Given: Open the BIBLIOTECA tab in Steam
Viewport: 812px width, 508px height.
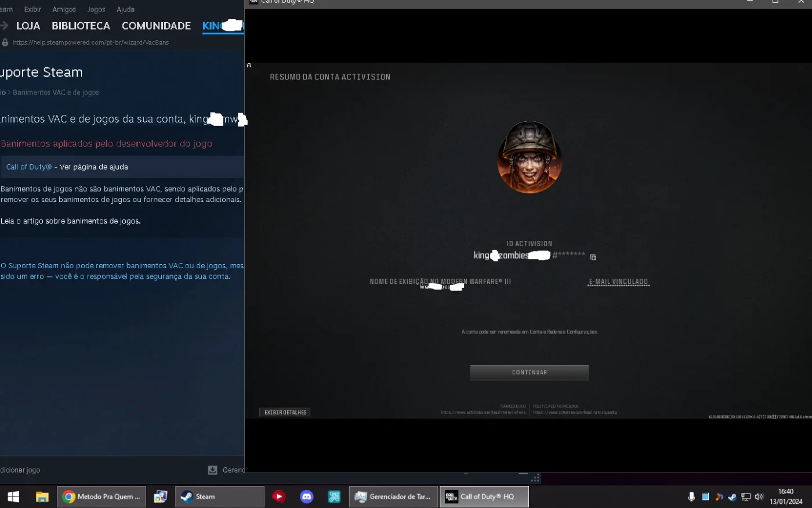Looking at the screenshot, I should point(81,26).
